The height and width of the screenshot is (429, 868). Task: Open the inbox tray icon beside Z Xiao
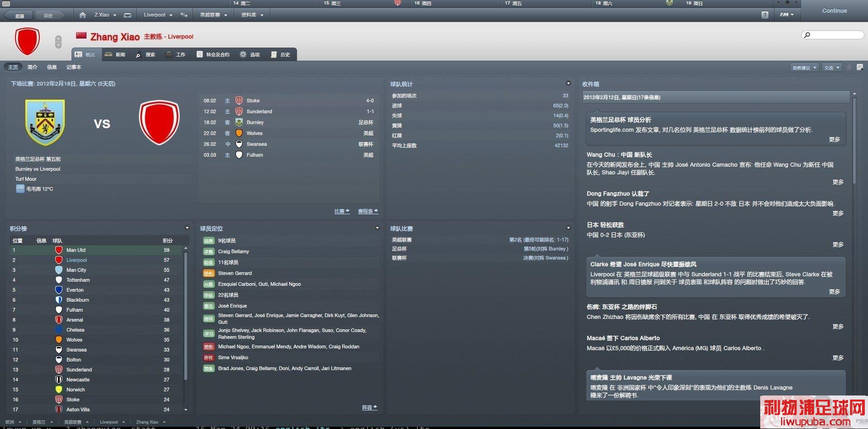(128, 15)
